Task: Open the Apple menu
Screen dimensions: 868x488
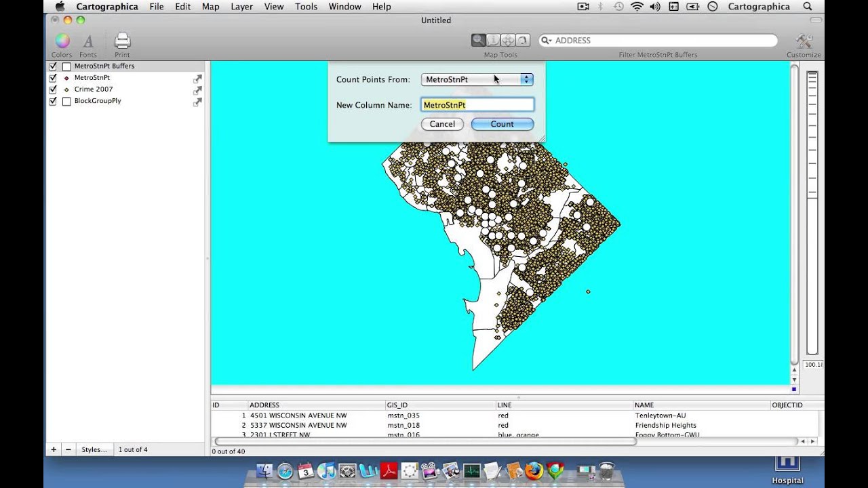Action: (x=60, y=6)
